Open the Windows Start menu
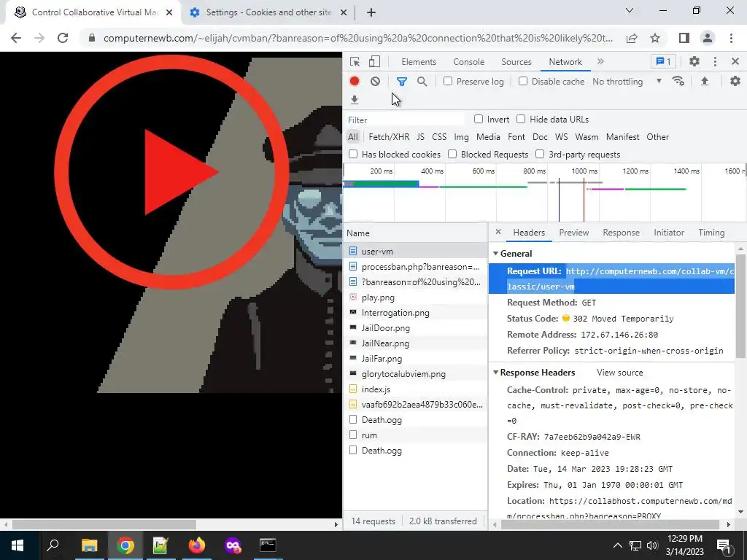This screenshot has height=560, width=747. click(x=18, y=545)
